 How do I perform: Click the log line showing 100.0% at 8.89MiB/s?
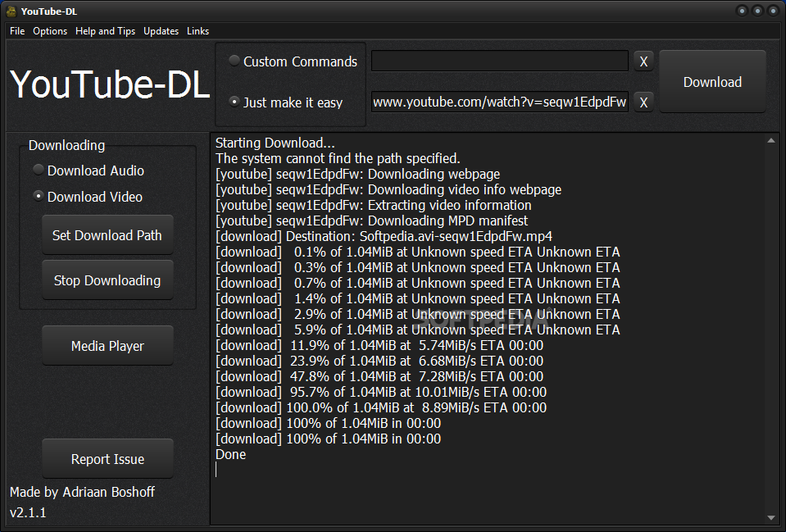pyautogui.click(x=380, y=407)
